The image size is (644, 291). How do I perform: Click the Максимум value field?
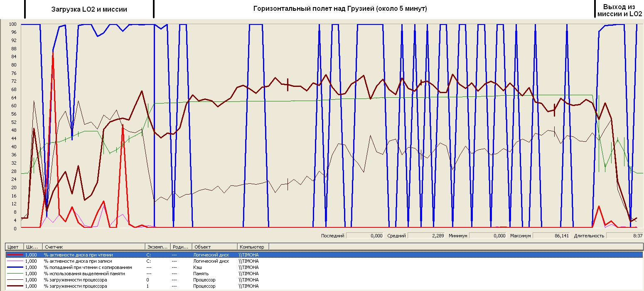pos(551,236)
